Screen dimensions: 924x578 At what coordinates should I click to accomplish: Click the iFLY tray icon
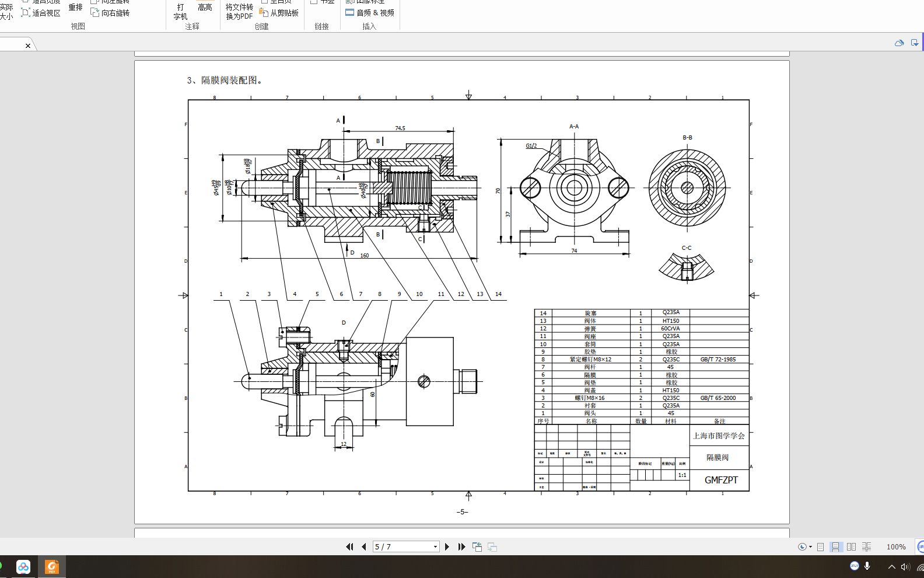point(854,566)
